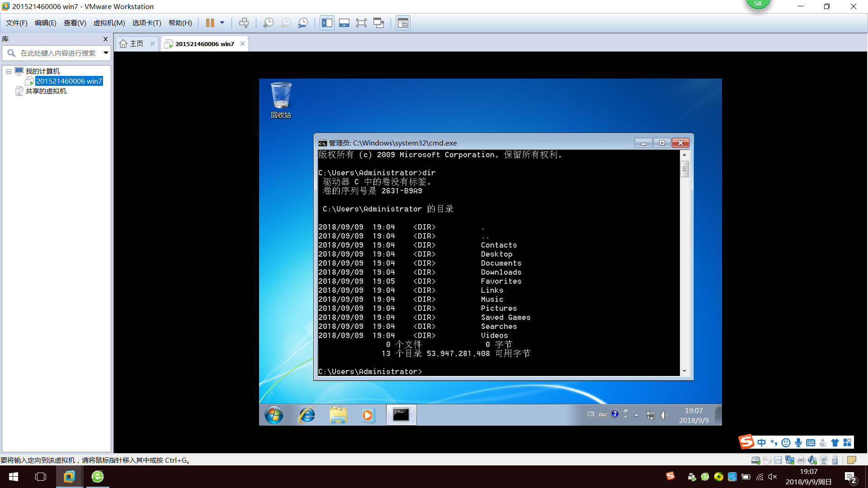This screenshot has width=868, height=488.
Task: Enter full screen mode
Action: click(x=361, y=23)
